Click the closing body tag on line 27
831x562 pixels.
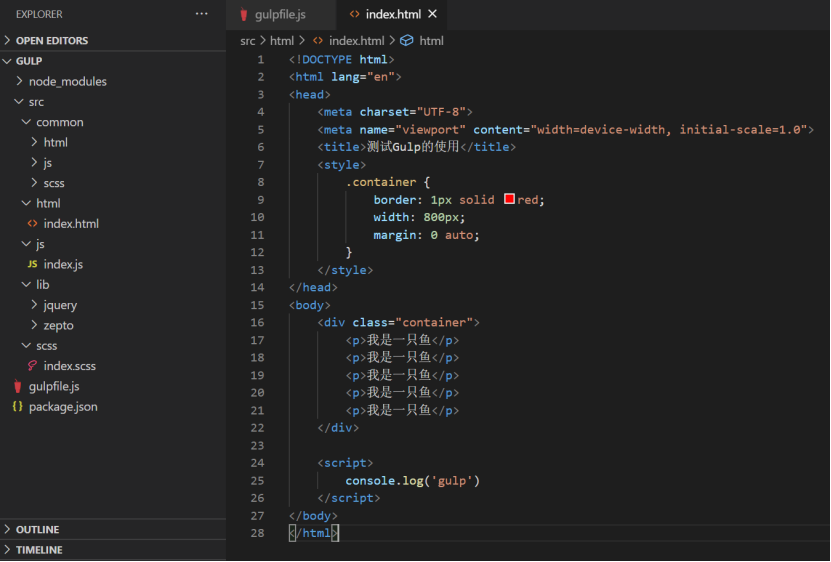(x=313, y=516)
